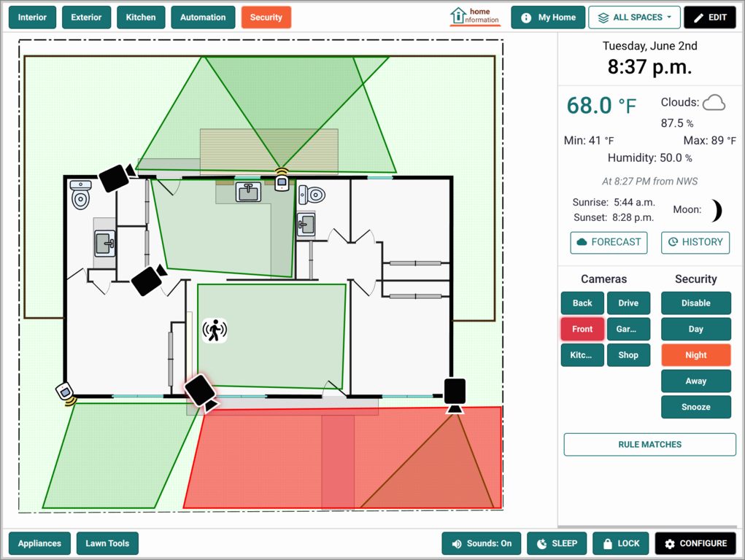This screenshot has height=560, width=745.
Task: Click the center bathroom toilet icon
Action: [312, 194]
